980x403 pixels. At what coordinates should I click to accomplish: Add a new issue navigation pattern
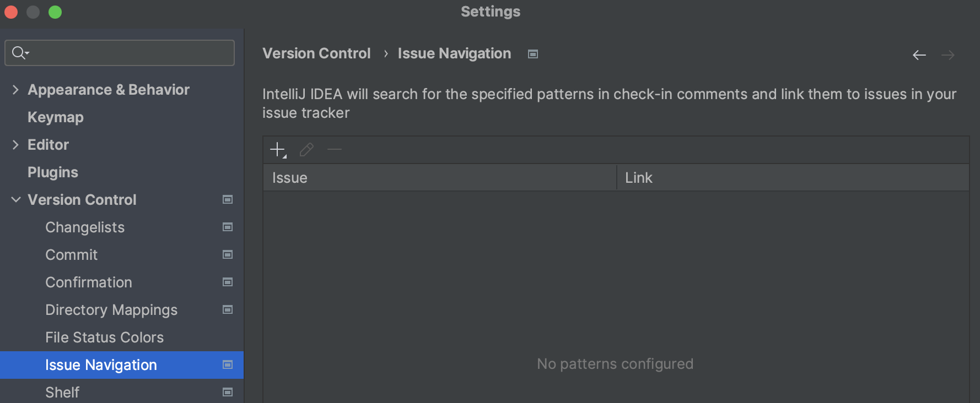coord(277,149)
